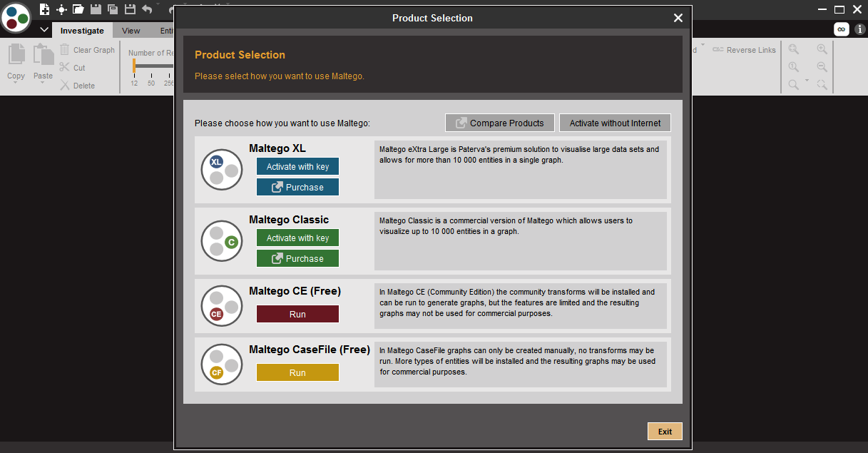This screenshot has width=868, height=453.
Task: Click the Zoom Out magnifier icon
Action: coord(822,67)
